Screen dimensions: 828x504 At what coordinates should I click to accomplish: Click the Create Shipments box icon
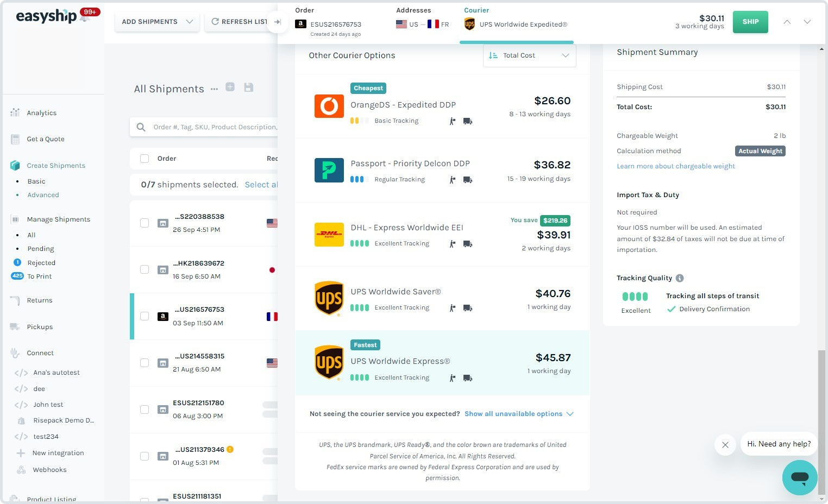coord(15,166)
